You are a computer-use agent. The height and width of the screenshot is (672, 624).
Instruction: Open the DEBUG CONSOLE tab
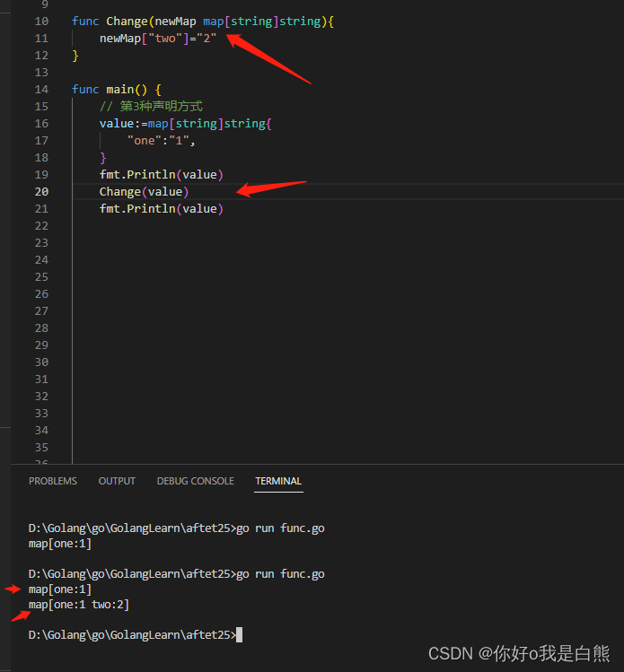[195, 481]
